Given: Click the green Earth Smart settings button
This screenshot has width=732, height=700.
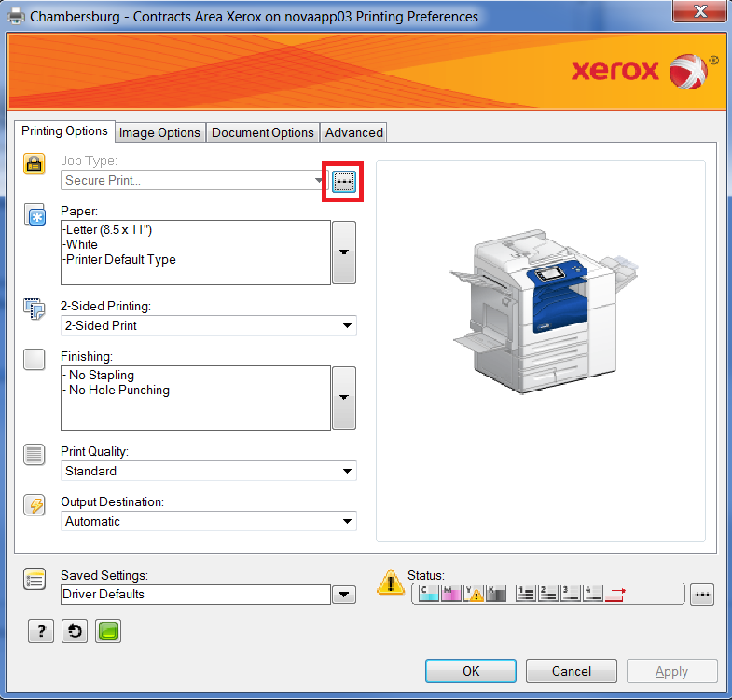Looking at the screenshot, I should click(x=108, y=631).
